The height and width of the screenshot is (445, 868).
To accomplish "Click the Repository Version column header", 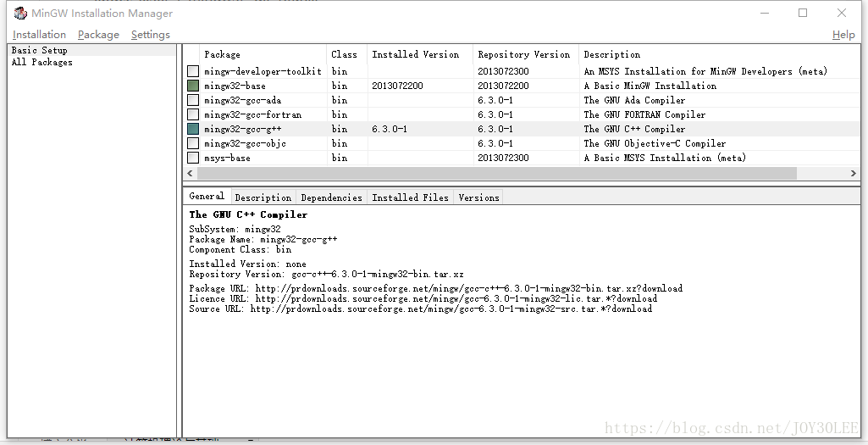I will tap(526, 54).
